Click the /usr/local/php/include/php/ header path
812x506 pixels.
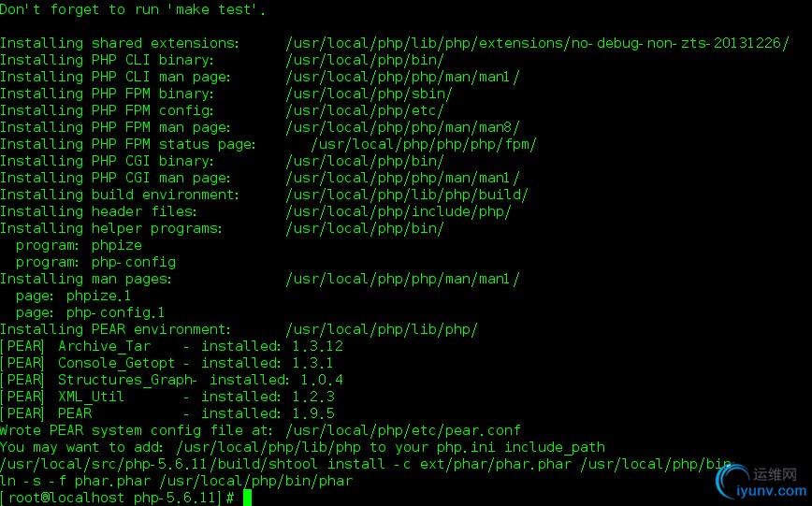click(398, 211)
